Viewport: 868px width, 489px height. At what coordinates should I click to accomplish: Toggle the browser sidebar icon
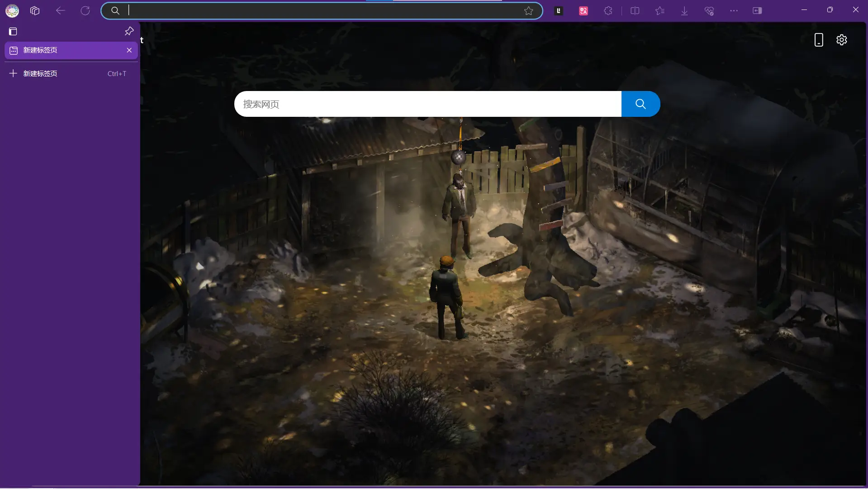(x=757, y=11)
